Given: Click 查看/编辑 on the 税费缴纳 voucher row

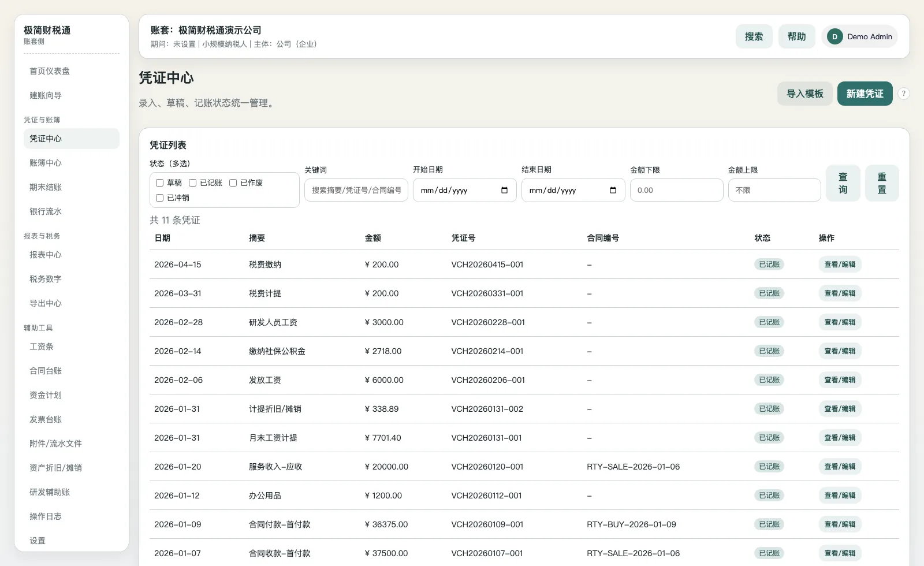Looking at the screenshot, I should [x=840, y=264].
